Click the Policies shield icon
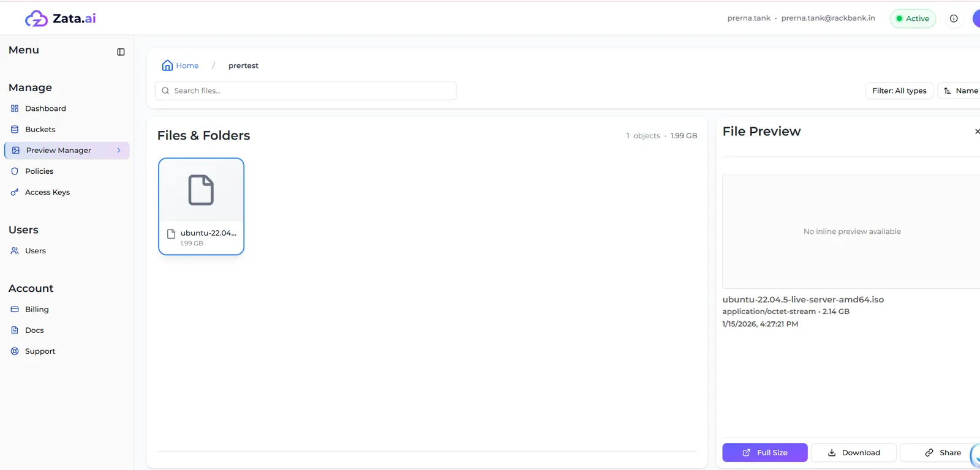 coord(15,171)
